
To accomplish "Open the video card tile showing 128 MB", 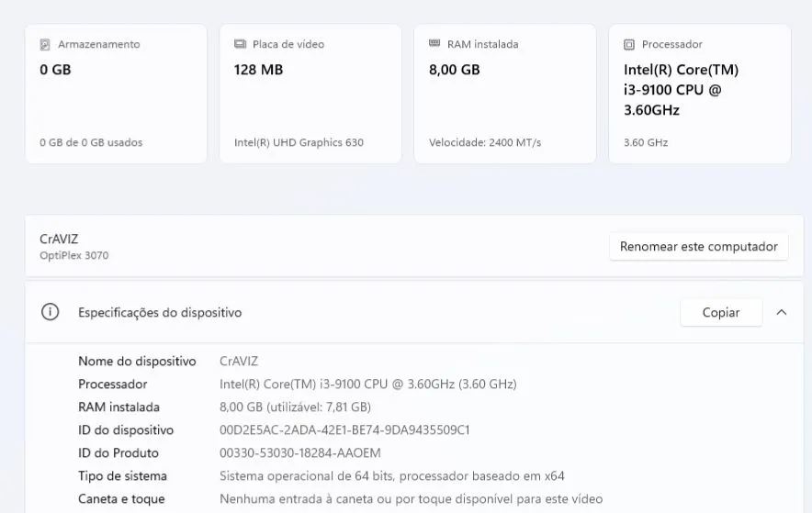I will 310,95.
